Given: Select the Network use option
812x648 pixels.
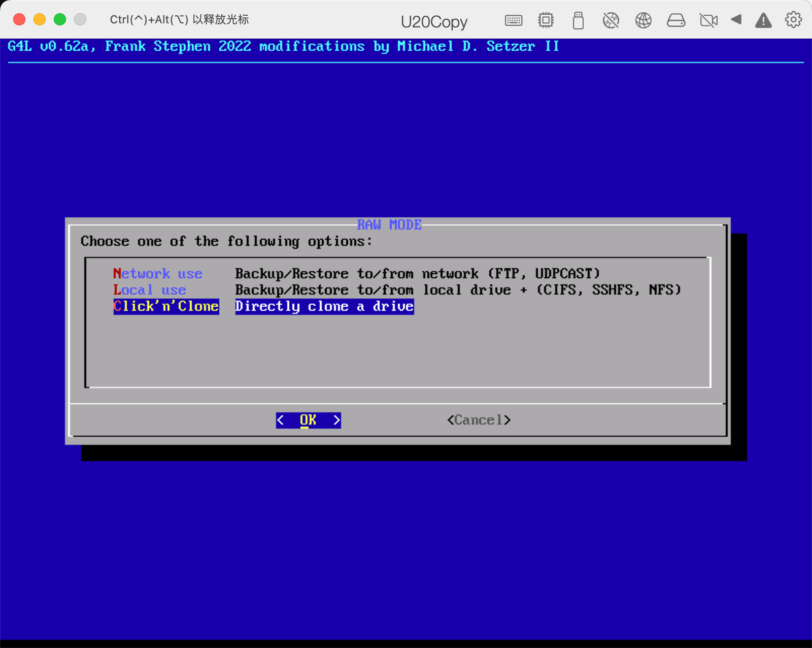Looking at the screenshot, I should pyautogui.click(x=157, y=273).
